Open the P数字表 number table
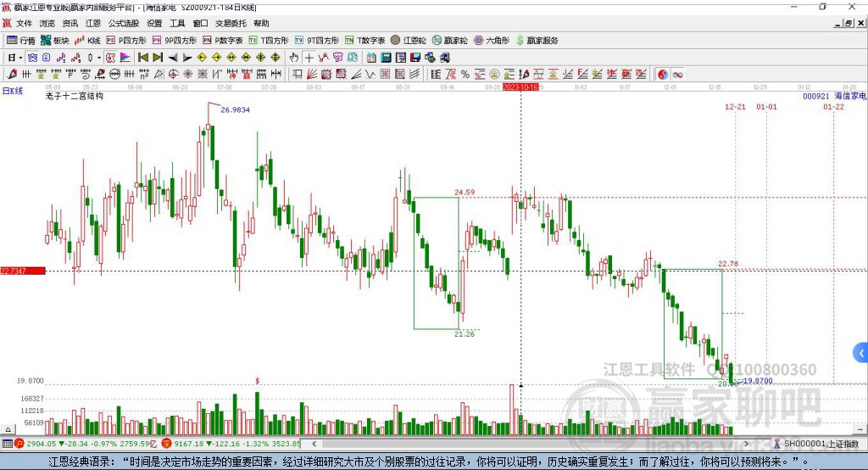Image resolution: width=868 pixels, height=470 pixels. click(223, 41)
